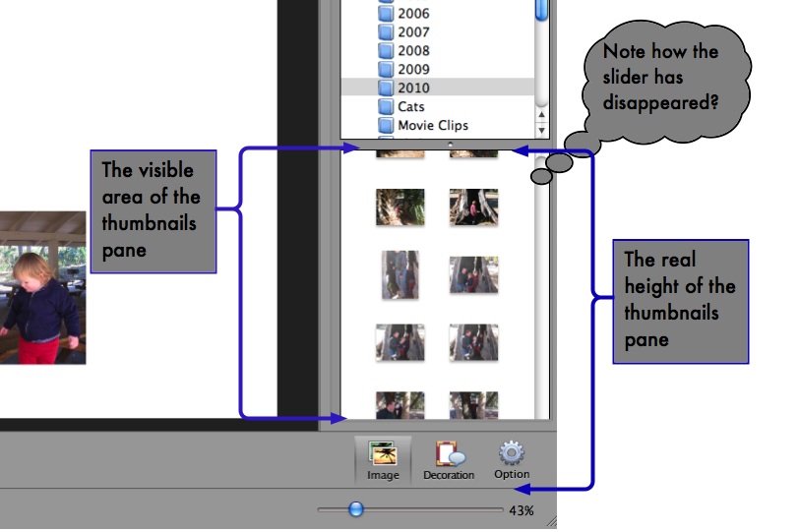
Task: Click the blue folder icon beside 2009
Action: coord(387,69)
